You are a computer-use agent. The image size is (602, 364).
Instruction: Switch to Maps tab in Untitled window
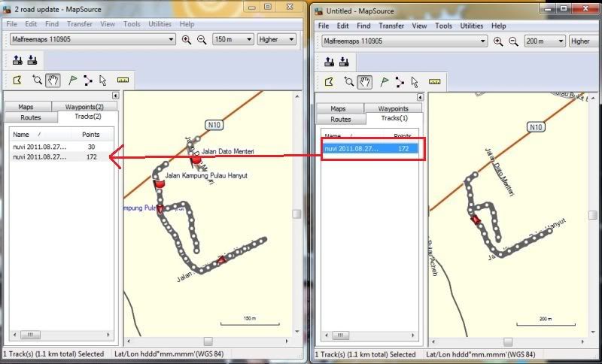[338, 108]
